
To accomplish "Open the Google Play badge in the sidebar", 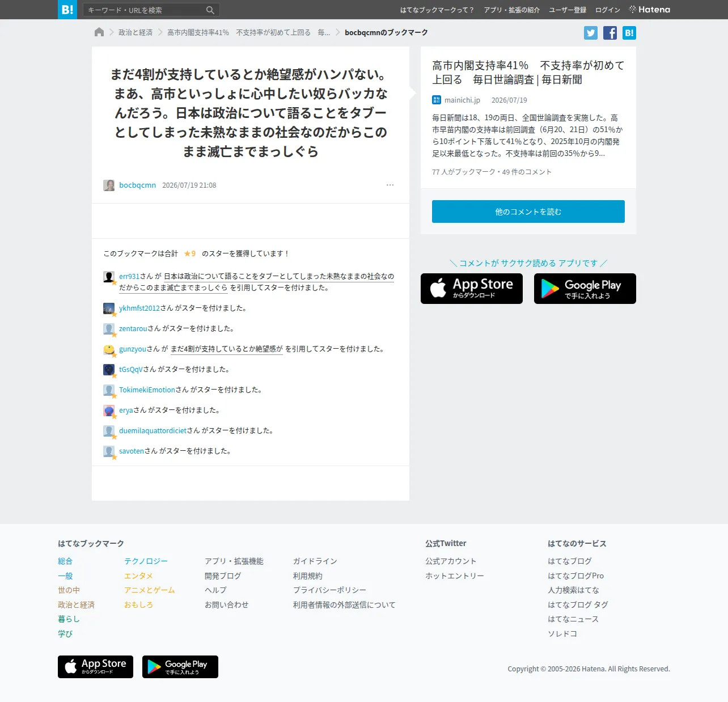I will [585, 289].
